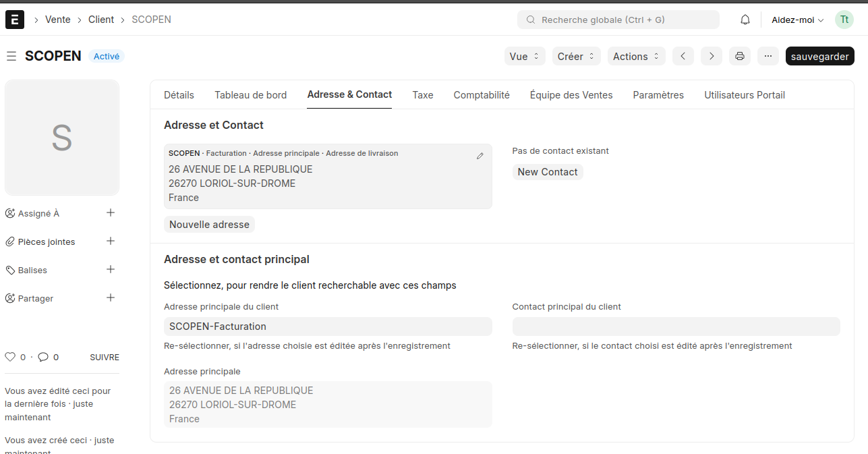This screenshot has height=454, width=868.
Task: Click the sauvegarder button
Action: click(x=820, y=57)
